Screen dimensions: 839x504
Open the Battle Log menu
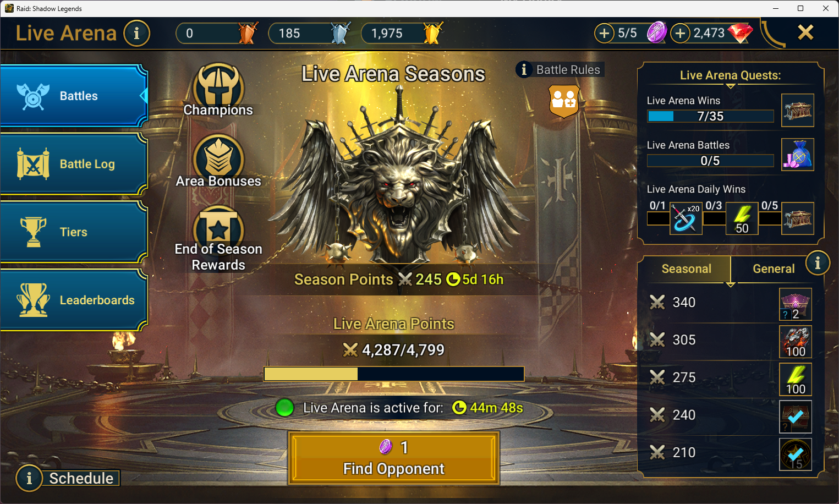[74, 164]
